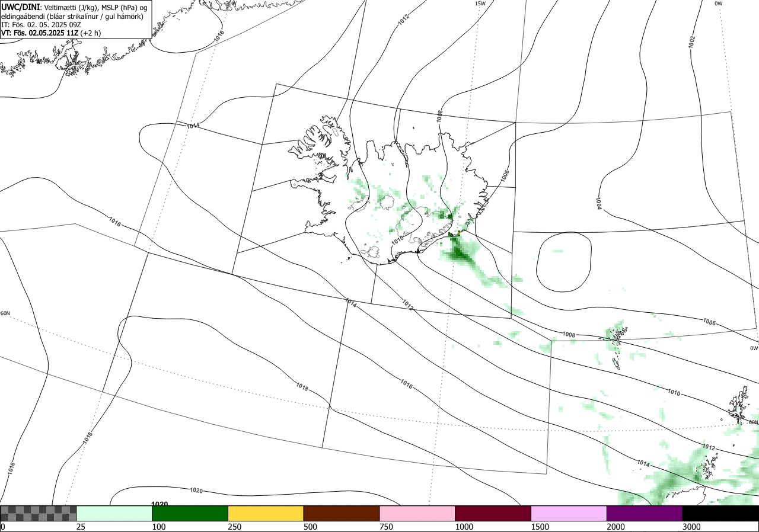759x532 pixels.
Task: Click the '15W' longitude label
Action: point(480,4)
